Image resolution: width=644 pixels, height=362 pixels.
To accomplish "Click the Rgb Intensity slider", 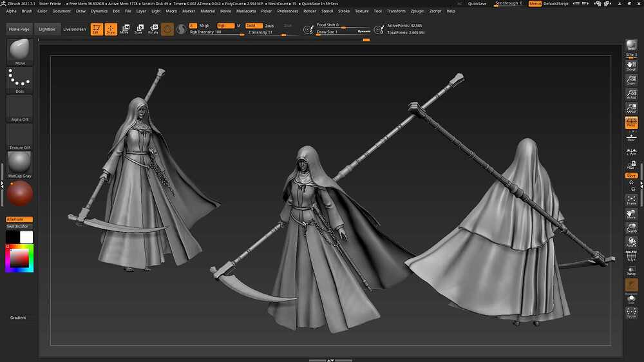I will (x=217, y=32).
